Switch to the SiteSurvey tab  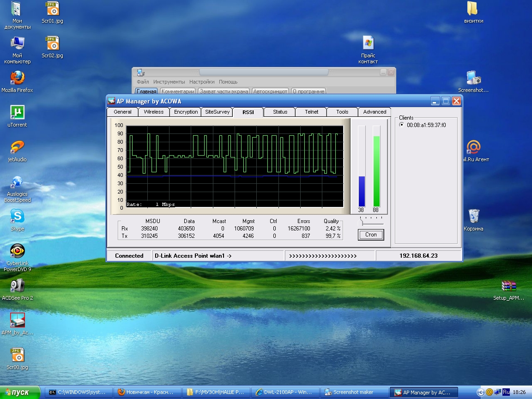217,112
